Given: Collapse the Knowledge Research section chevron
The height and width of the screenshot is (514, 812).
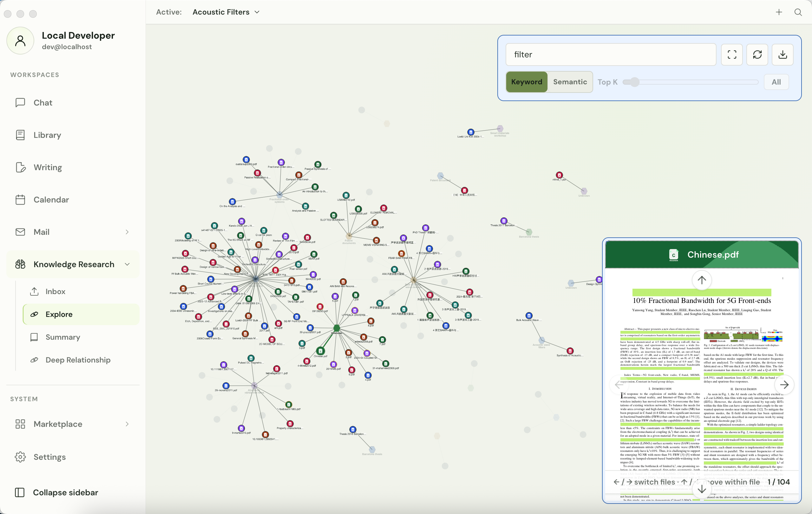Looking at the screenshot, I should pyautogui.click(x=127, y=264).
